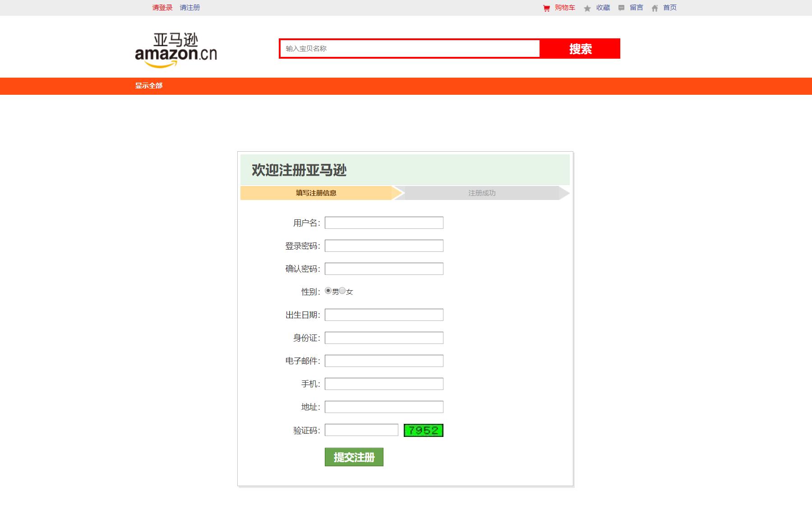Focus the 出生日期 input field
Image resolution: width=812 pixels, height=529 pixels.
(x=384, y=315)
